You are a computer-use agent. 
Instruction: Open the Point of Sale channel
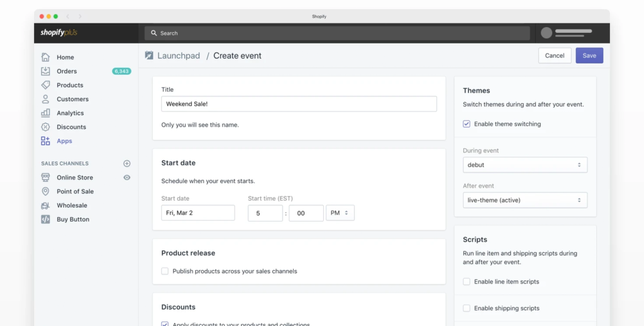[x=75, y=191]
